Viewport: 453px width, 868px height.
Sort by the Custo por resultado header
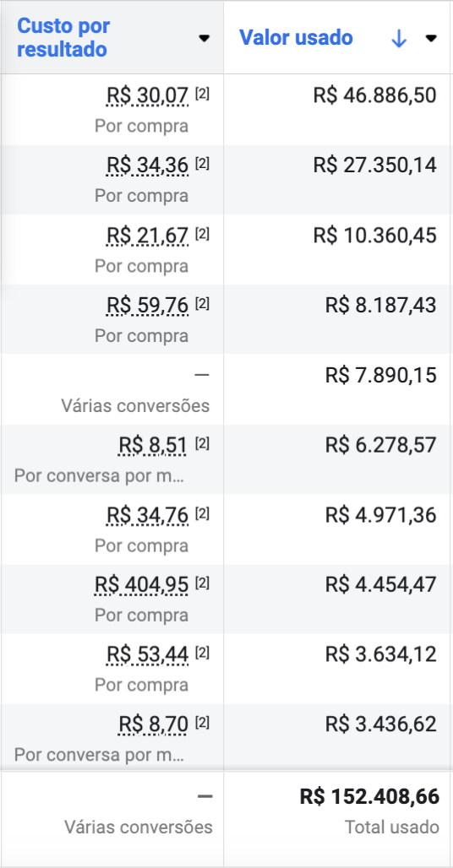(63, 38)
